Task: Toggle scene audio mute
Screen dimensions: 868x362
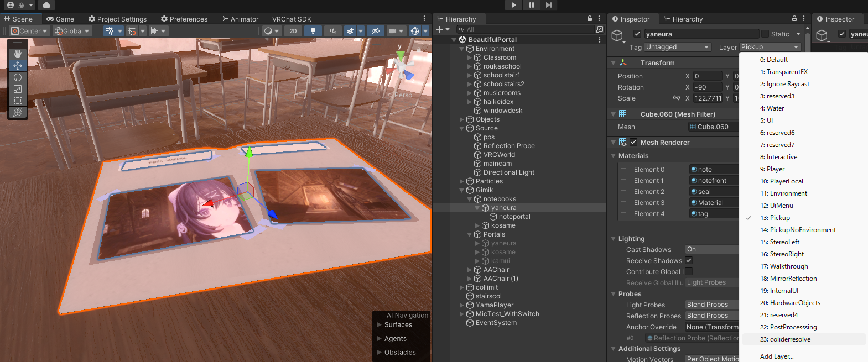Action: point(333,31)
